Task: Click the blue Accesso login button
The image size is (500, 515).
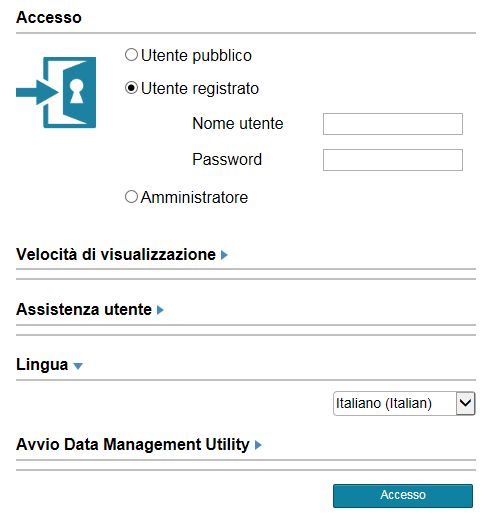Action: pos(403,496)
